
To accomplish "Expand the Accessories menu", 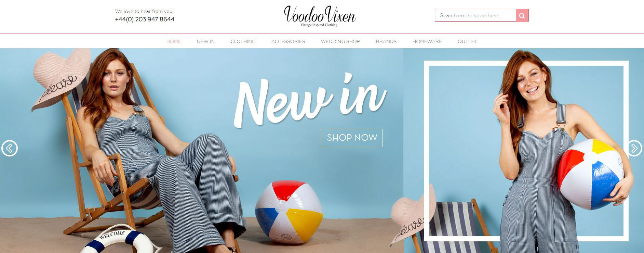I will [288, 41].
